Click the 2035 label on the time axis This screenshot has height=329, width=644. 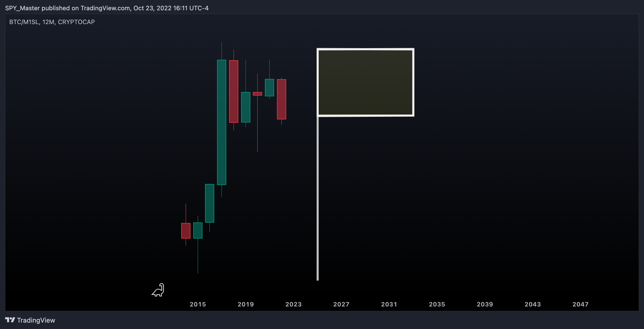click(x=437, y=304)
